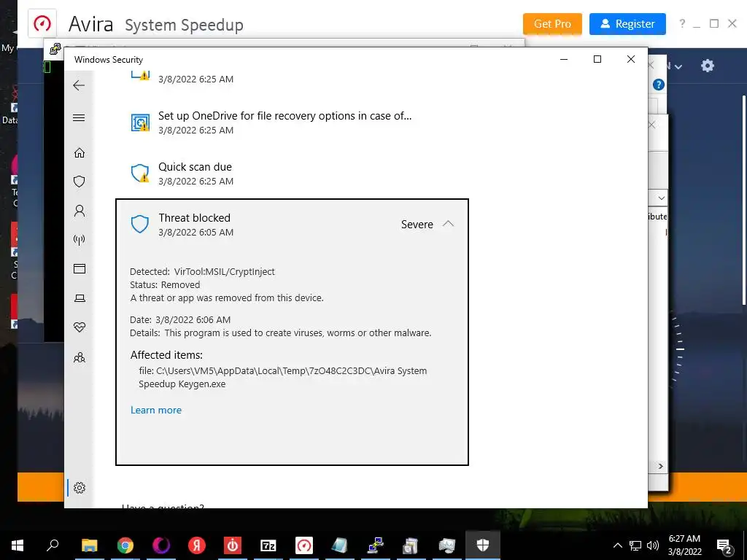Image resolution: width=747 pixels, height=560 pixels.
Task: Open the Avira help question mark
Action: pos(682,23)
